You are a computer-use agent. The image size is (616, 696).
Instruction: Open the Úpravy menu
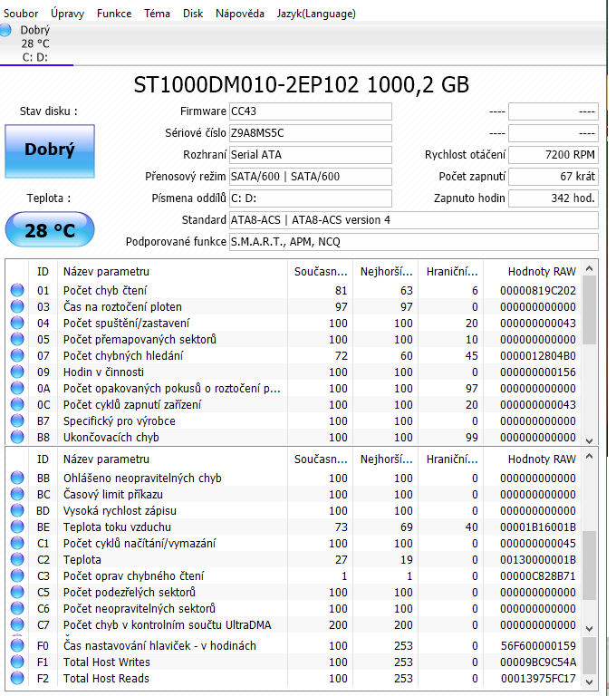coord(67,14)
